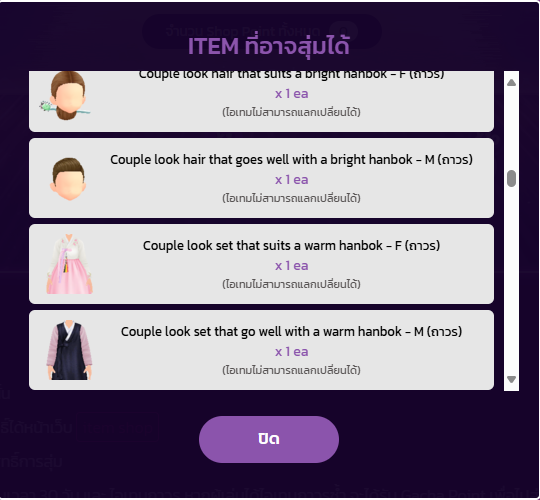Screen dimensions: 540x500
Task: Click non-tradable note under pink hanbok item
Action: pyautogui.click(x=291, y=284)
